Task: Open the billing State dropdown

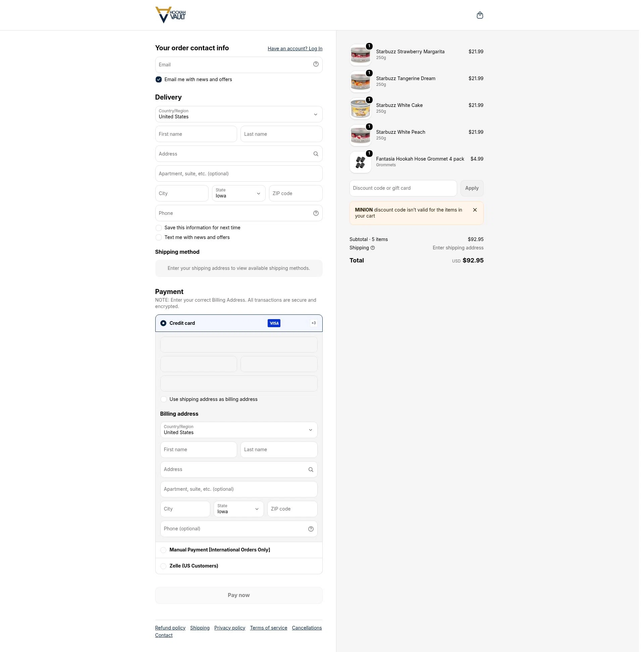Action: [x=238, y=509]
